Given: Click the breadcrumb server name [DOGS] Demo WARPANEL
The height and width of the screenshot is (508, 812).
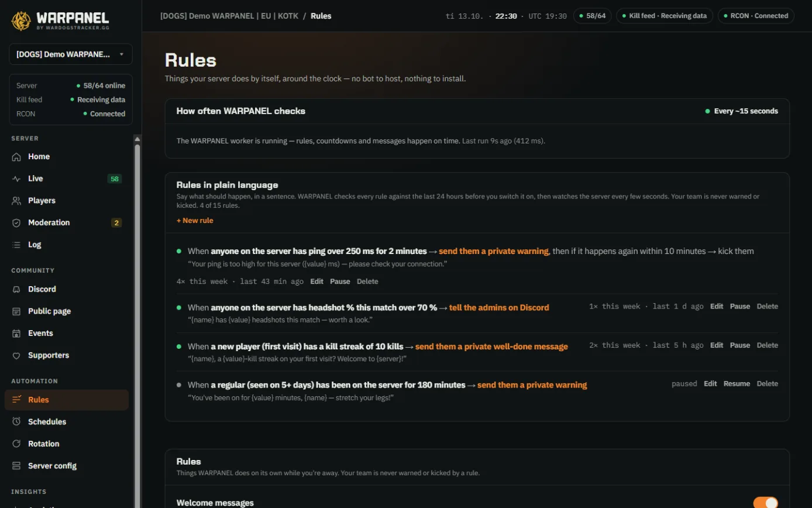Looking at the screenshot, I should click(229, 16).
